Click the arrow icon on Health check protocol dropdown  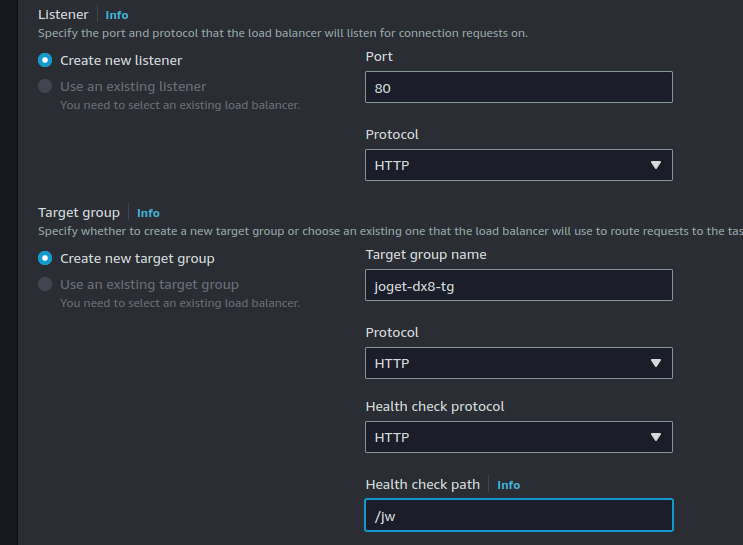tap(656, 437)
